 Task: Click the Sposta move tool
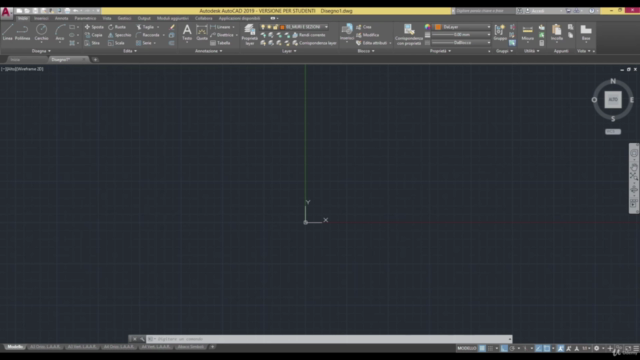click(x=94, y=27)
